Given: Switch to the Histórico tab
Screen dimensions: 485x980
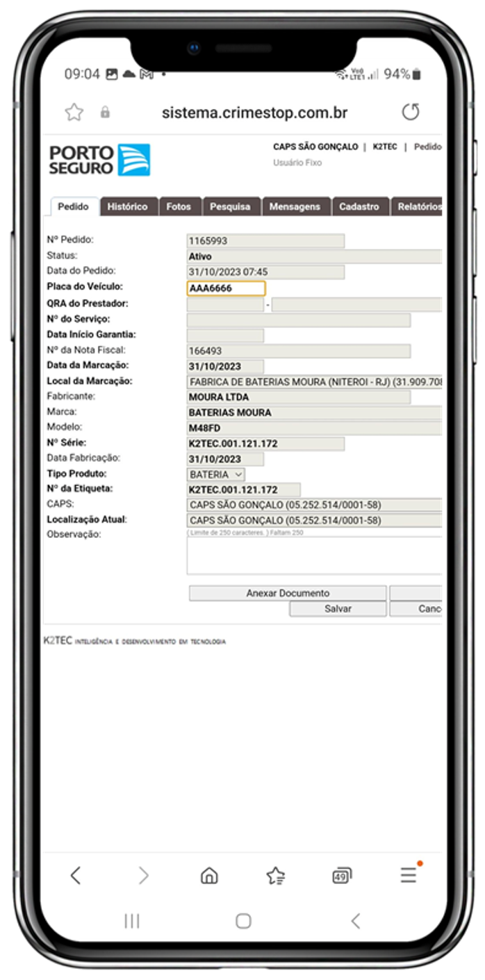Looking at the screenshot, I should pos(127,206).
